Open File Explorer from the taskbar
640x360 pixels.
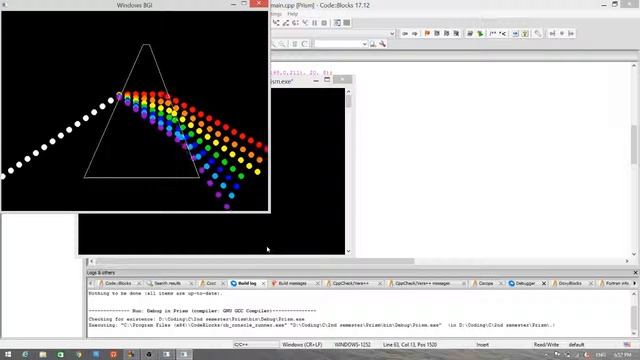tap(43, 355)
